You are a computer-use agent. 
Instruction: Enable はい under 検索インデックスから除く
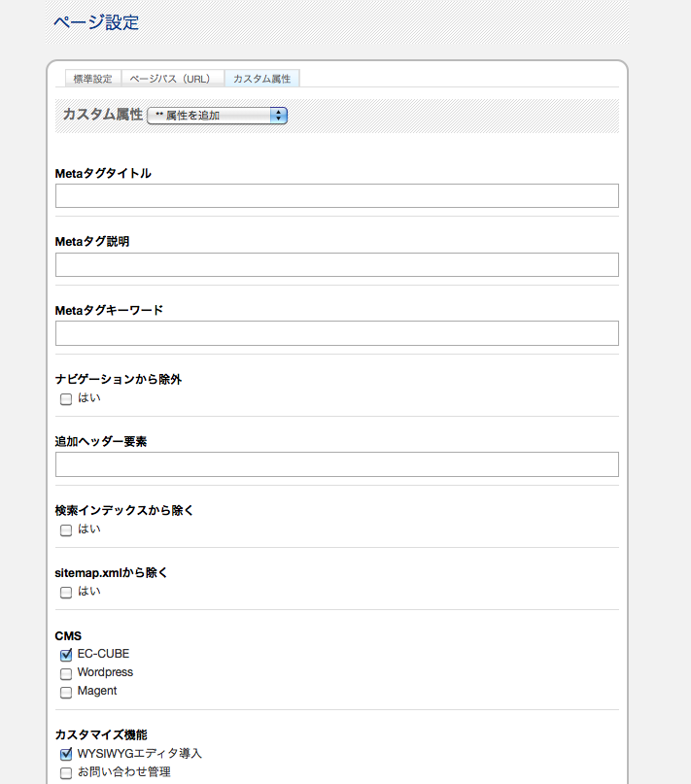(x=66, y=530)
